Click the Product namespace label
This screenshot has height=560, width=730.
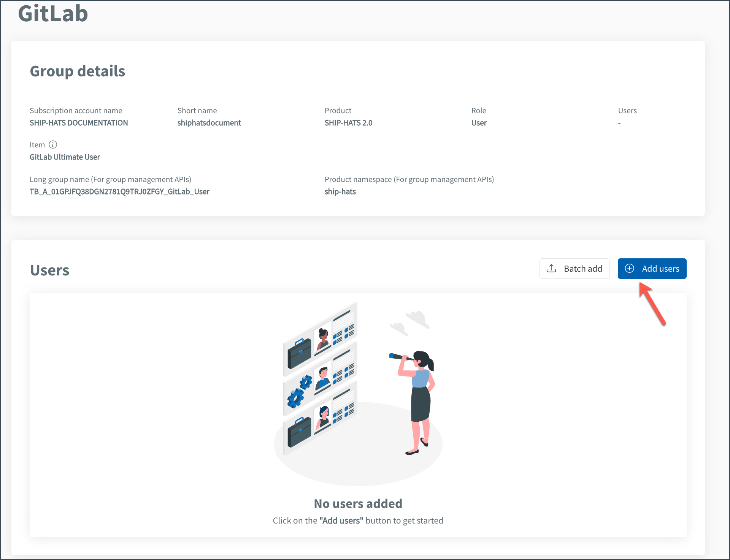[x=409, y=179]
